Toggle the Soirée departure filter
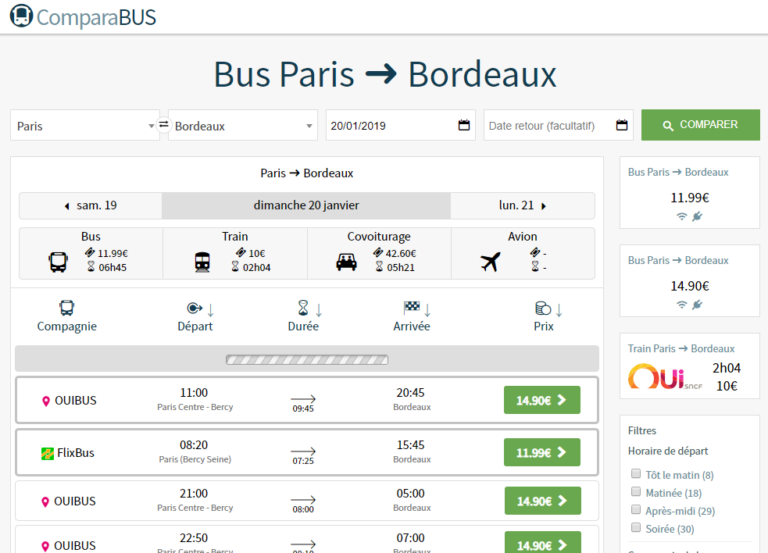Screen dimensions: 768x553 (x=636, y=528)
